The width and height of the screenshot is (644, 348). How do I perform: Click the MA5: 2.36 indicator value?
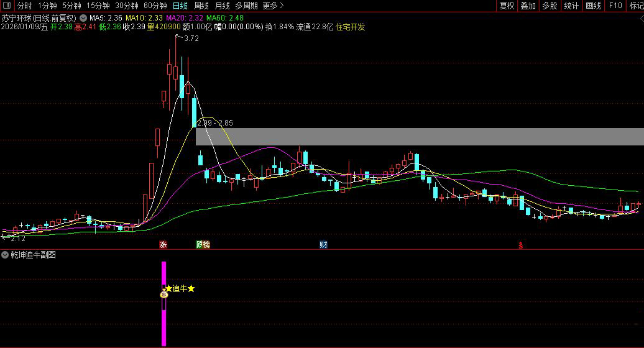pos(106,18)
